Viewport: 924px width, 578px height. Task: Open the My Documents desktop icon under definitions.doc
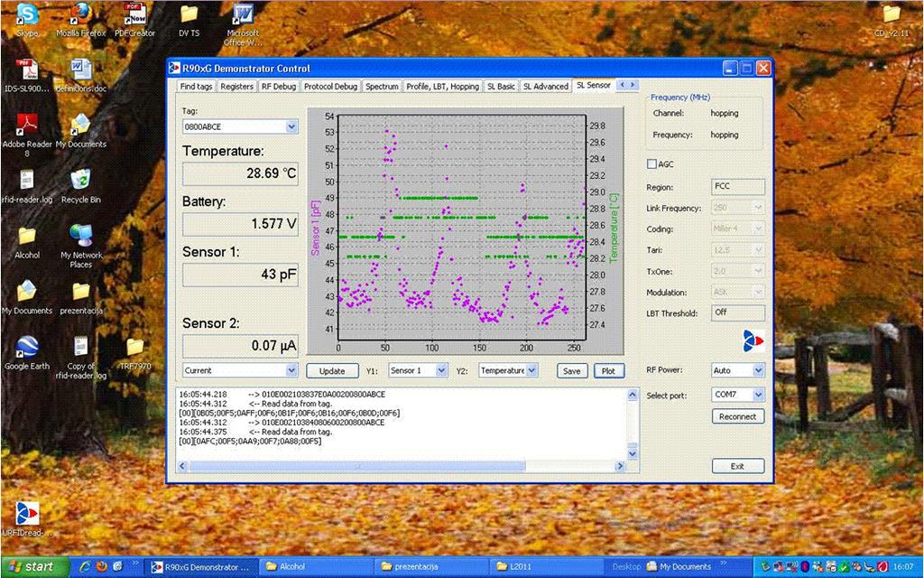[x=80, y=131]
